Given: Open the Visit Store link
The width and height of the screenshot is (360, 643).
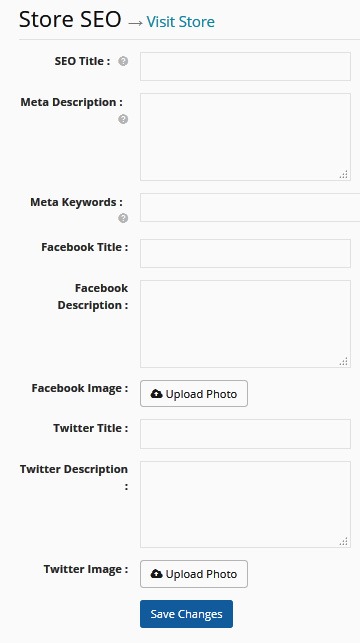Looking at the screenshot, I should tap(180, 21).
